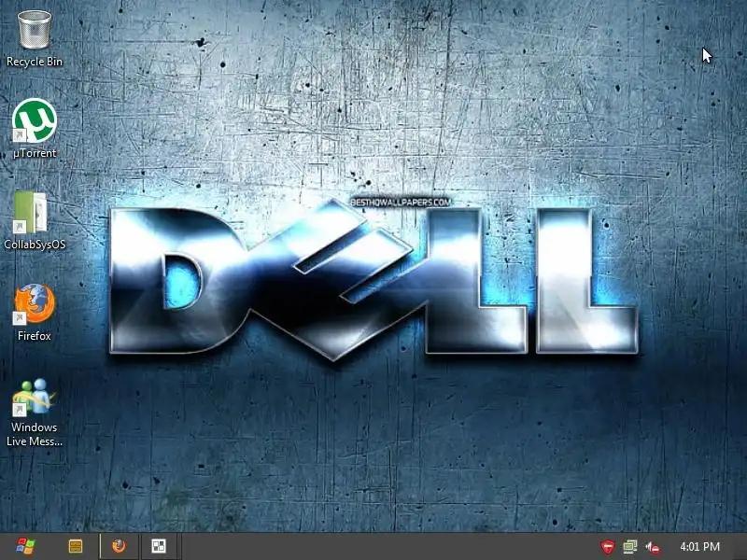Screen dimensions: 747x560
Task: Click the Recycle Bin label text
Action: (35, 62)
